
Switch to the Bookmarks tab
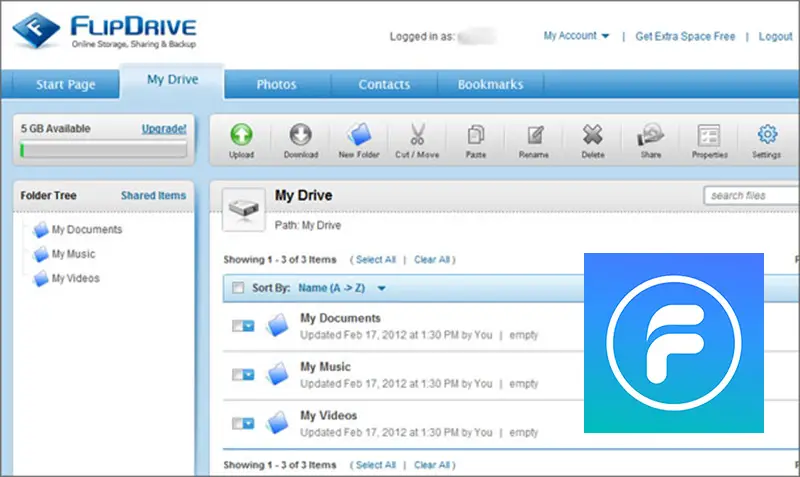pyautogui.click(x=490, y=84)
